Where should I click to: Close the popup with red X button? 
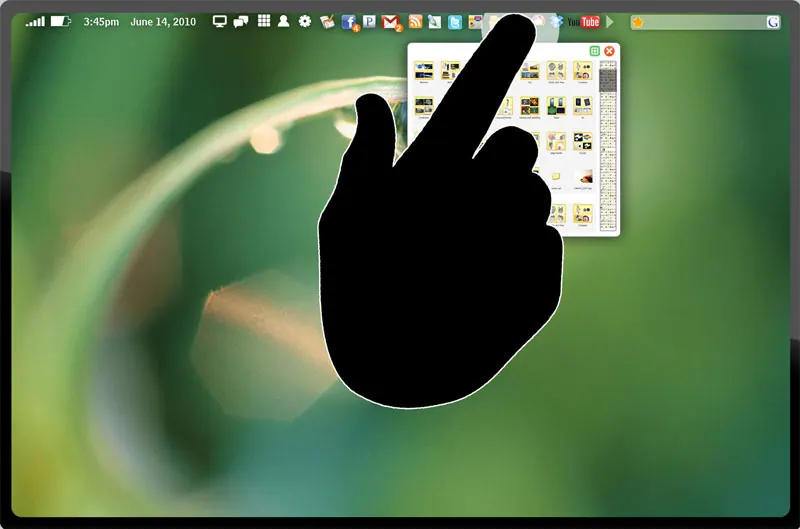(x=609, y=51)
